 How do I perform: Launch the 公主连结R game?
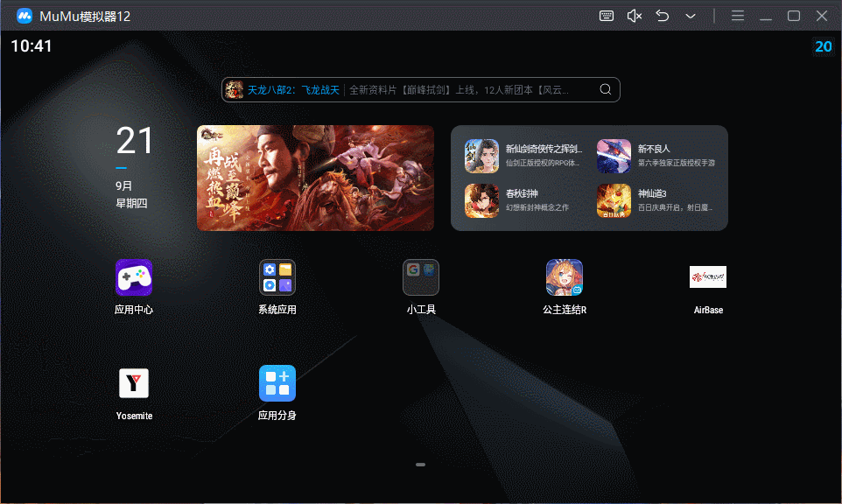click(565, 277)
